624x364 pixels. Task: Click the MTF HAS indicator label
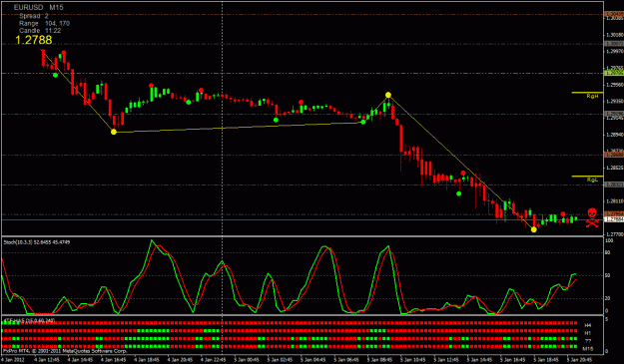29,320
